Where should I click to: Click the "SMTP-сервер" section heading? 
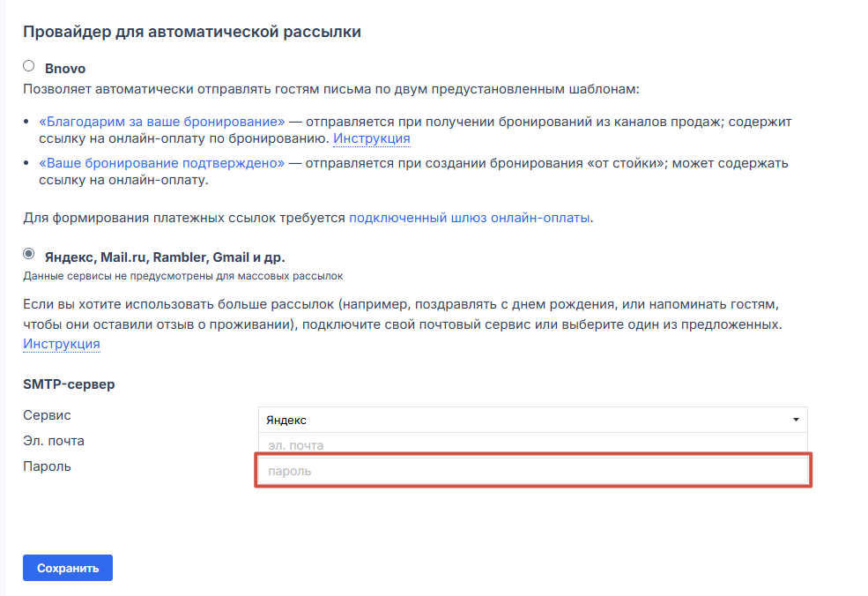tap(69, 384)
